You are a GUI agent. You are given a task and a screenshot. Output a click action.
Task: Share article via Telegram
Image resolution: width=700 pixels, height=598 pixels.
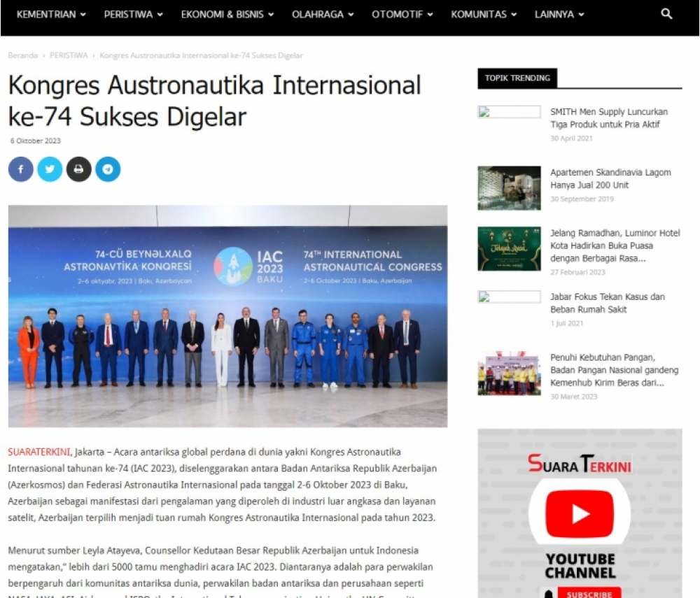click(x=108, y=169)
